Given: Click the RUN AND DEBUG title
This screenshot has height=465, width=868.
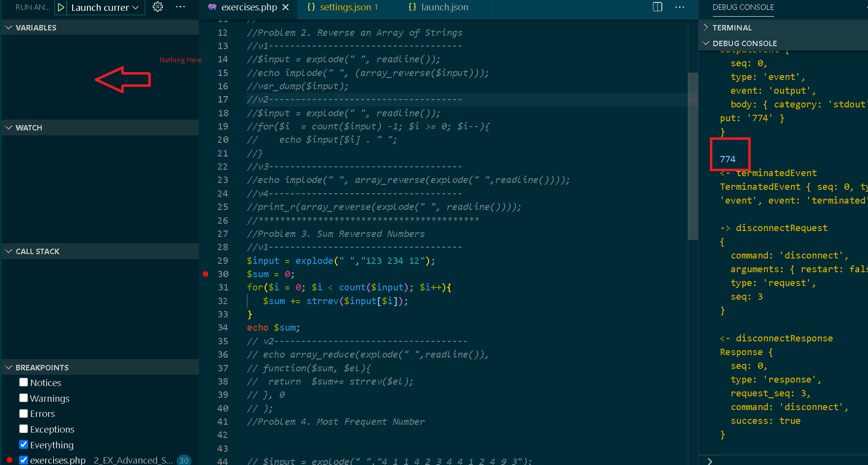Looking at the screenshot, I should pos(32,7).
